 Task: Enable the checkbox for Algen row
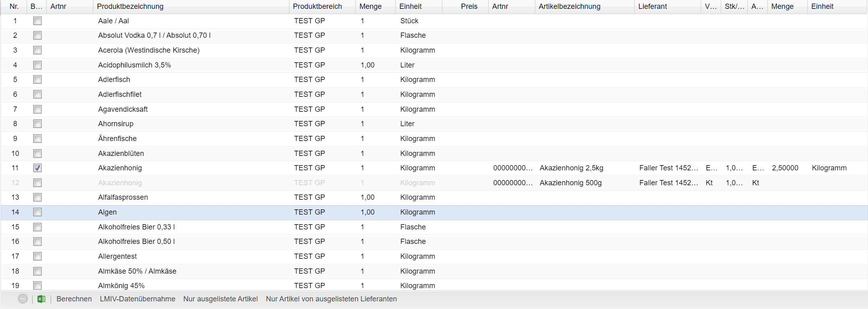tap(37, 212)
